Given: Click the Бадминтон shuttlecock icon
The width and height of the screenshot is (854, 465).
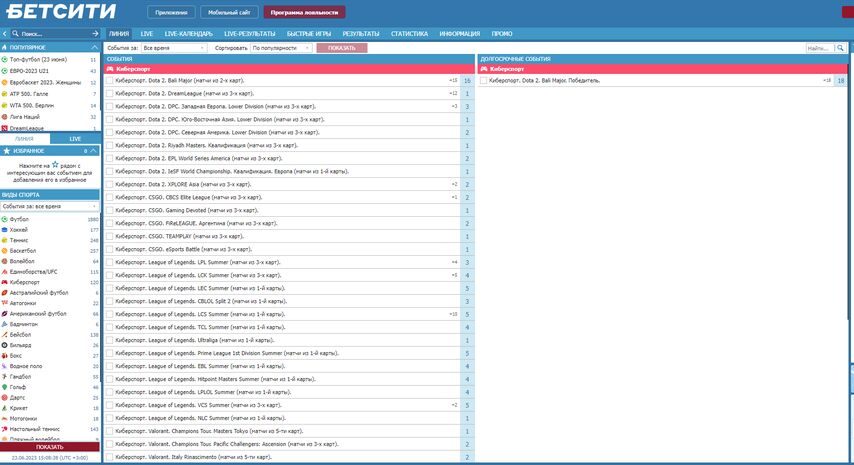Looking at the screenshot, I should [x=4, y=324].
